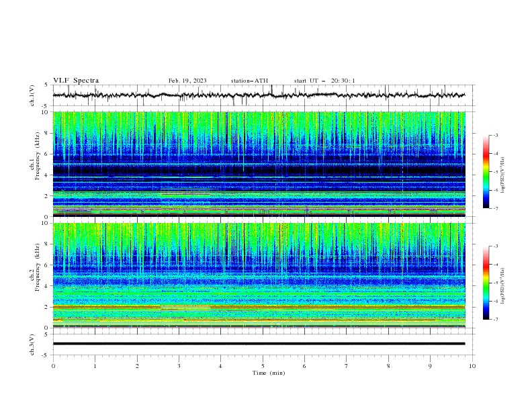The height and width of the screenshot is (411, 532).
Task: Click the ch.1 PSD color bar
Action: (486, 172)
